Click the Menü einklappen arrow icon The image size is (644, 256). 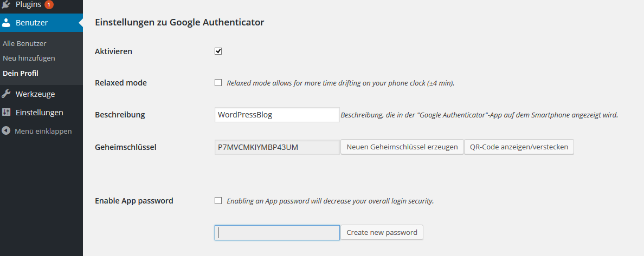(x=7, y=131)
